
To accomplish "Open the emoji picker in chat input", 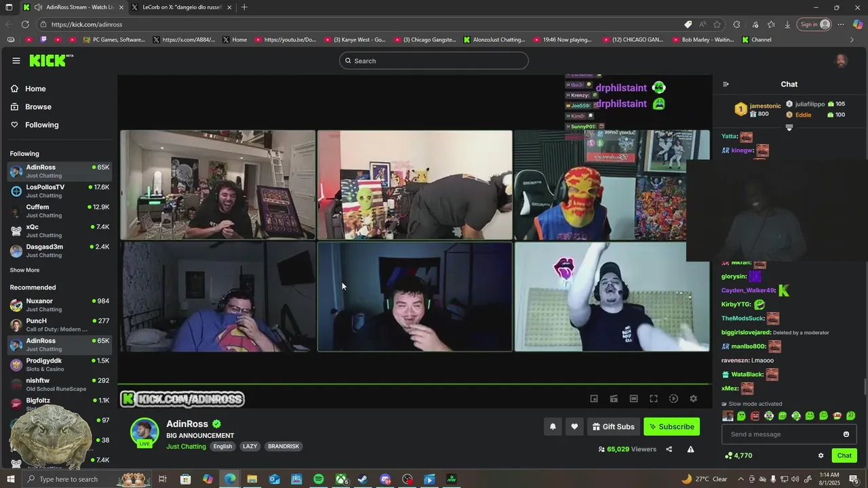I will coord(846,434).
